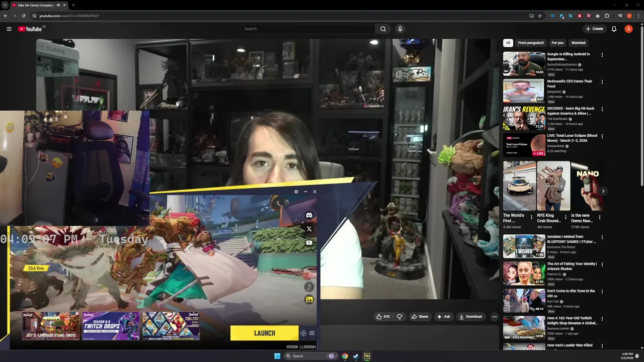
Task: Open IRAN'S REVENGE video thumbnail
Action: [x=524, y=118]
